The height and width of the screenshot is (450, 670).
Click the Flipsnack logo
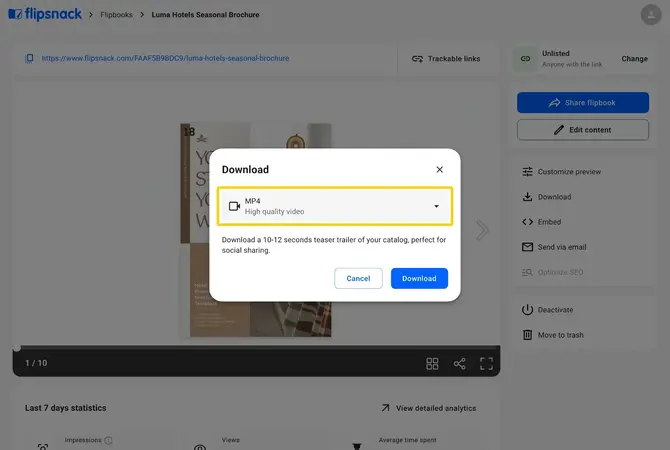(x=45, y=14)
